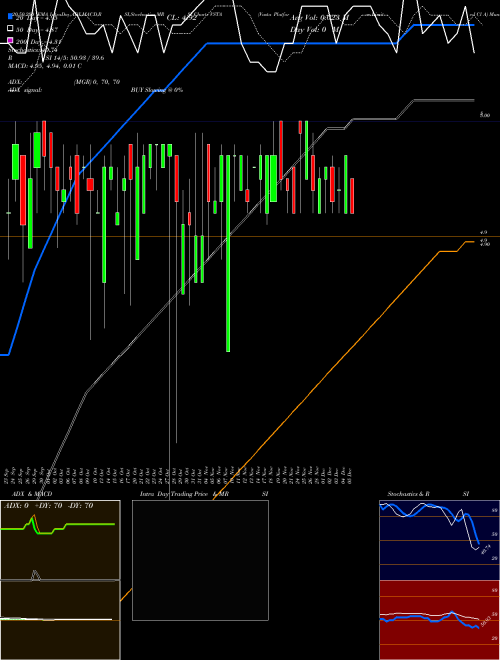Select the 'Day Vol: 0 M' text
This screenshot has width=500, height=660.
click(314, 30)
